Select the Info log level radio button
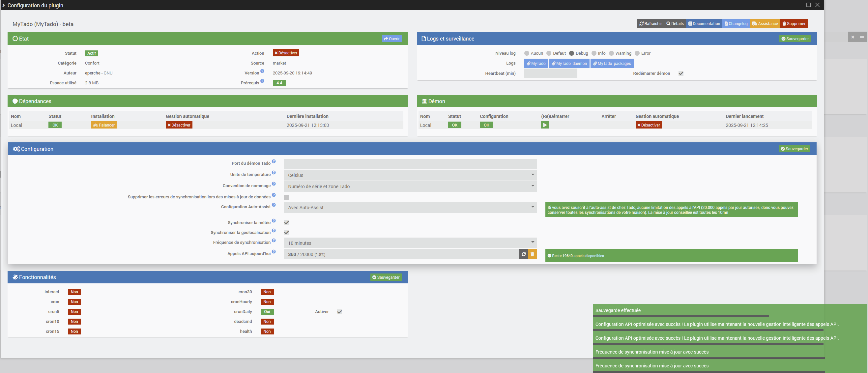 (594, 53)
